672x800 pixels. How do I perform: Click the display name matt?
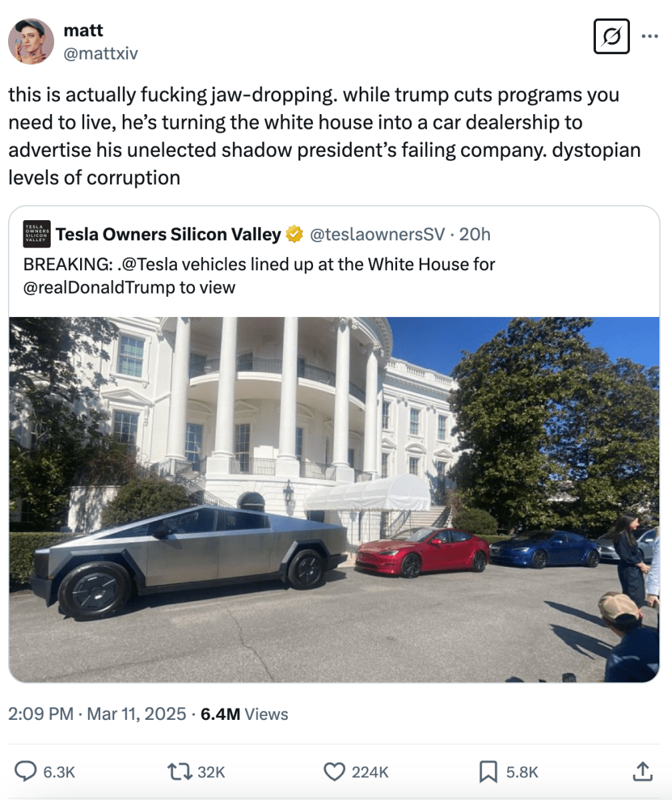pos(83,31)
